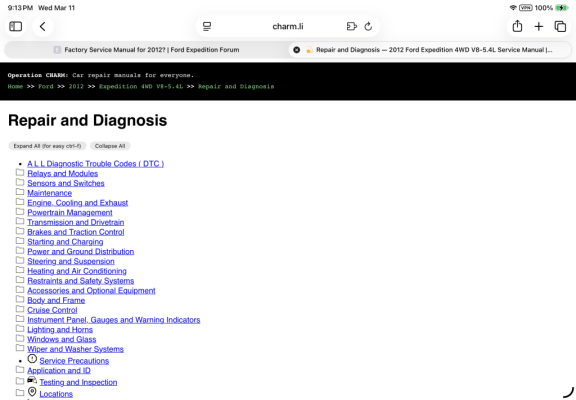Reload the page with the refresh icon
The image size is (576, 400).
click(368, 26)
